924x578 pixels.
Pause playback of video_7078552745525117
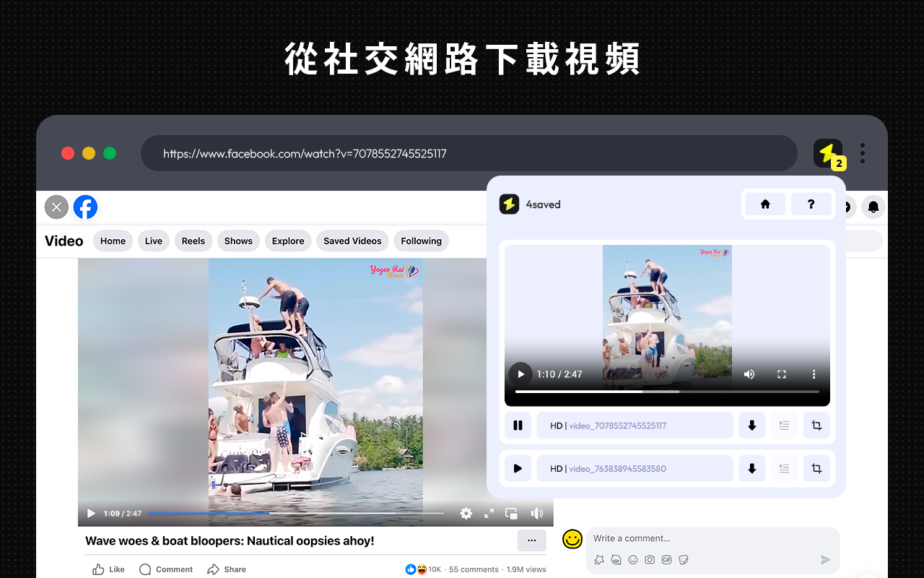(x=518, y=426)
